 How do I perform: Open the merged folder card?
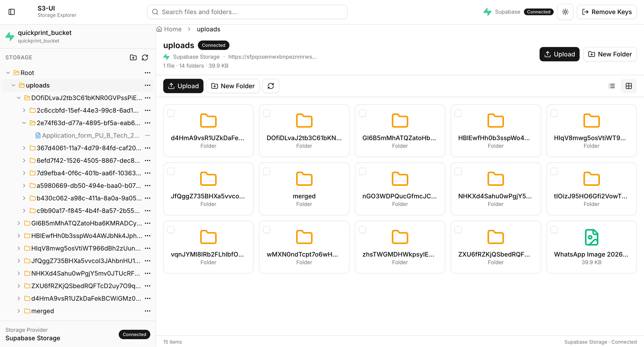click(304, 189)
